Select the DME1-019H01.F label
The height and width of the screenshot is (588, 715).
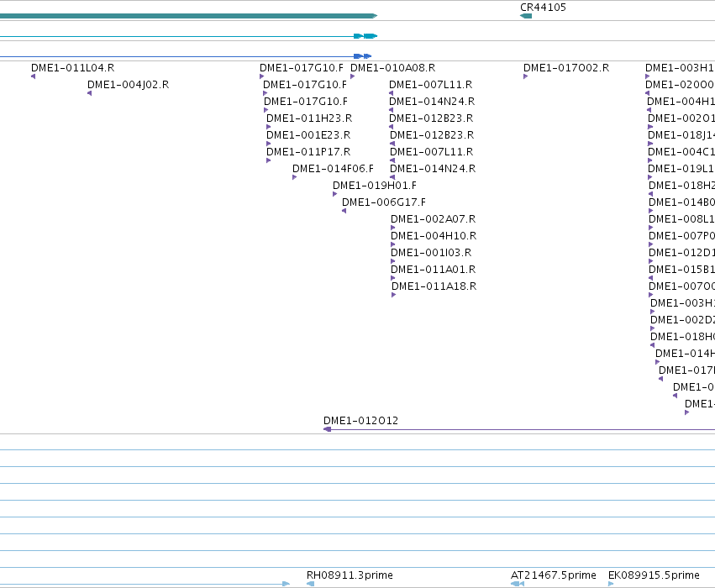375,186
